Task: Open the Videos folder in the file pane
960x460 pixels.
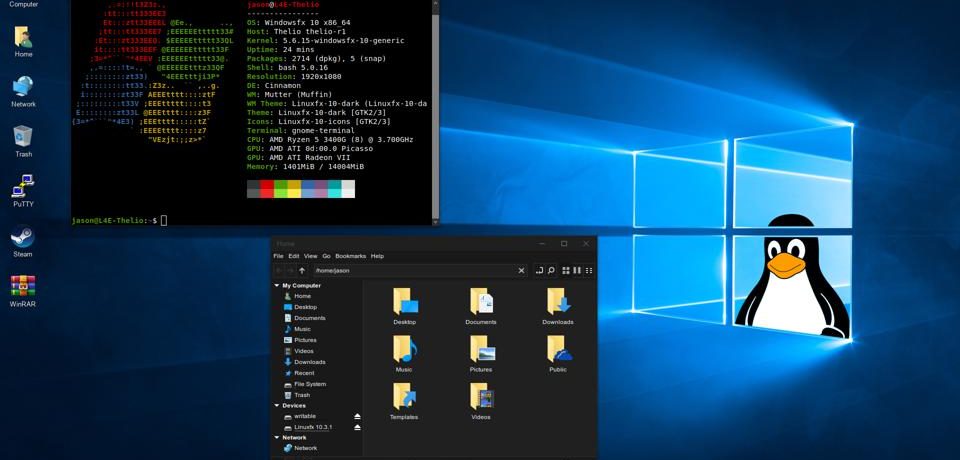Action: (x=481, y=401)
